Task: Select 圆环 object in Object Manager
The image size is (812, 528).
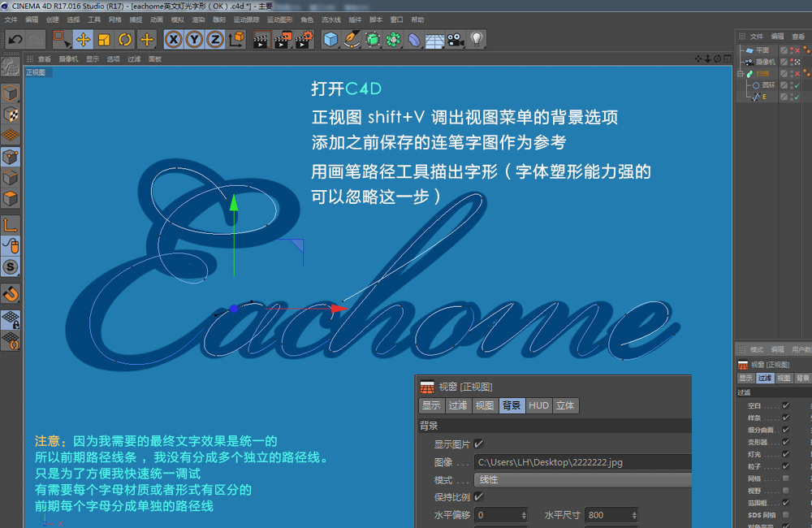Action: click(768, 85)
